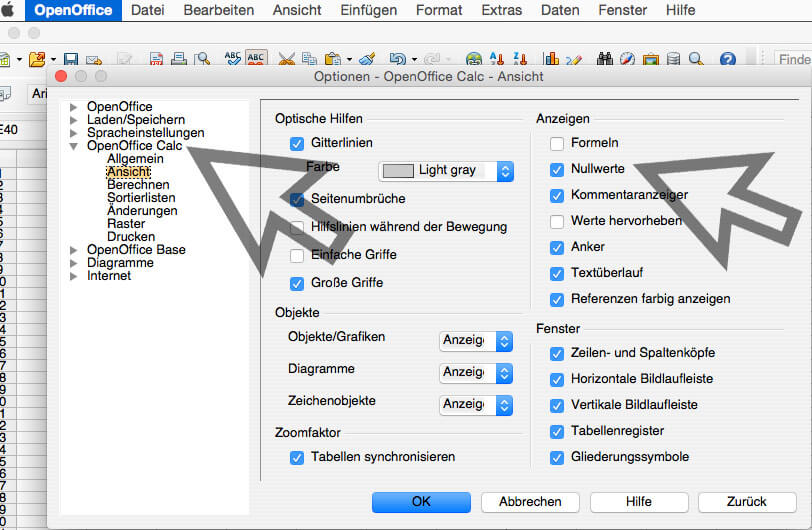The height and width of the screenshot is (530, 812).
Task: Click the Copy icon in toolbar
Action: point(309,59)
